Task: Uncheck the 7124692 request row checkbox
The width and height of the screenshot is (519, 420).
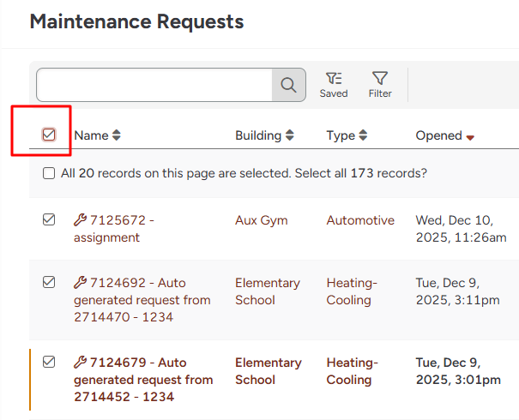Action: coord(49,282)
